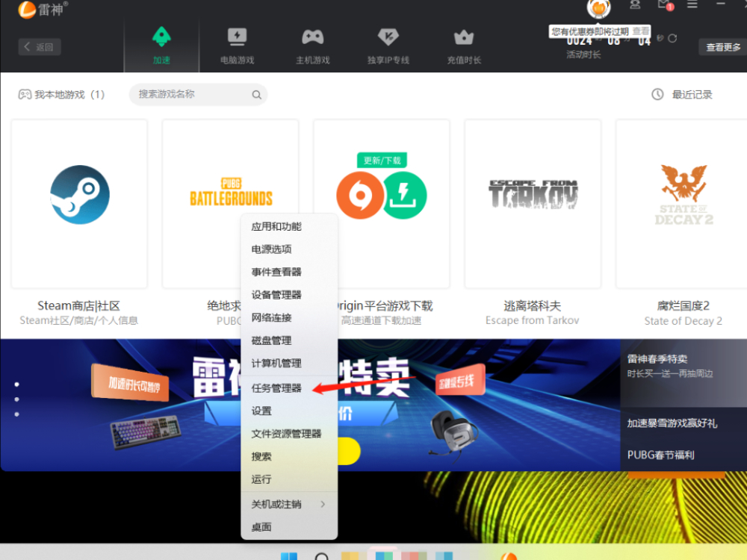Click the 雷神 logo at top left
The width and height of the screenshot is (747, 560).
(43, 9)
